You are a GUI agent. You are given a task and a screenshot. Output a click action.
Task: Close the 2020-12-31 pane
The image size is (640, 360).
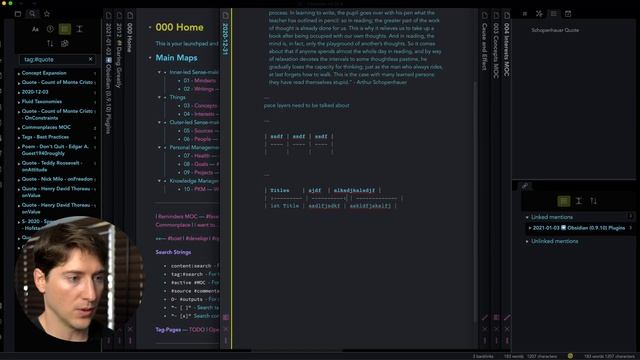tap(225, 329)
